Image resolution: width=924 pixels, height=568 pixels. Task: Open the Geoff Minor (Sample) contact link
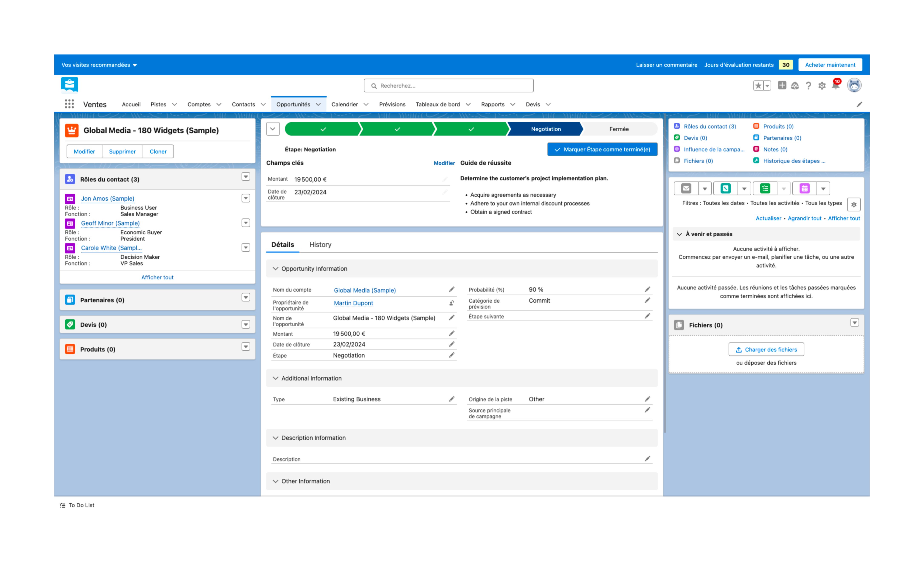[x=110, y=223]
